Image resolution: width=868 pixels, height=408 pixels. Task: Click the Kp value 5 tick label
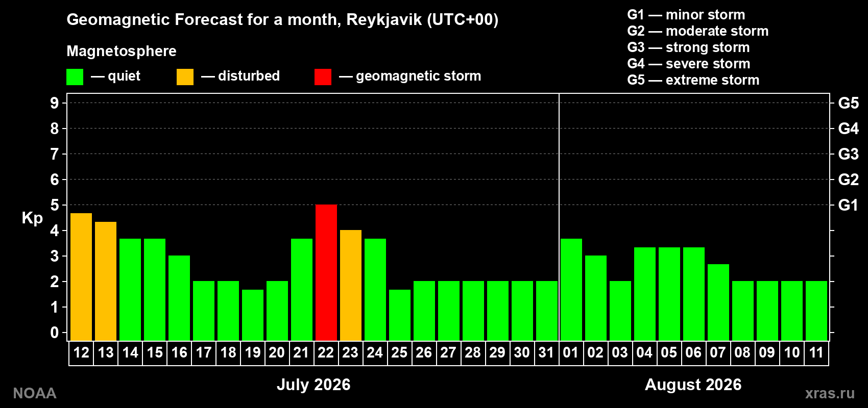pos(55,205)
